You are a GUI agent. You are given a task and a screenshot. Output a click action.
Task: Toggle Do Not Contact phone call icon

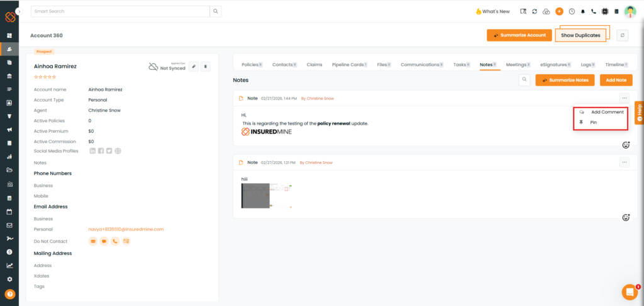(115, 241)
